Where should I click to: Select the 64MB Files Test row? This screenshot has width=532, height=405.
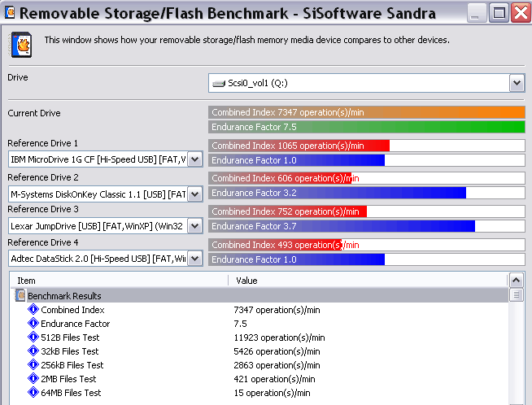(259, 393)
